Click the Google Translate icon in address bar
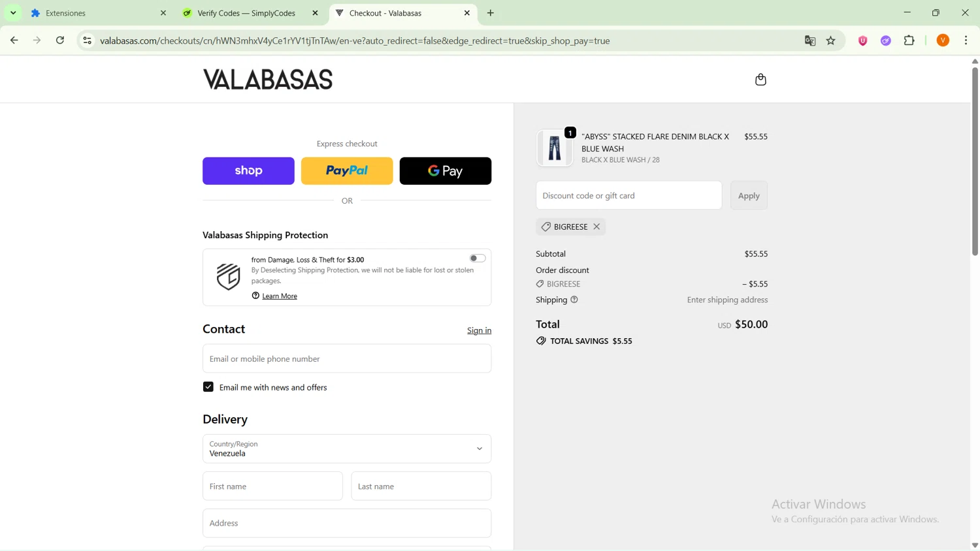The width and height of the screenshot is (980, 551). (810, 40)
